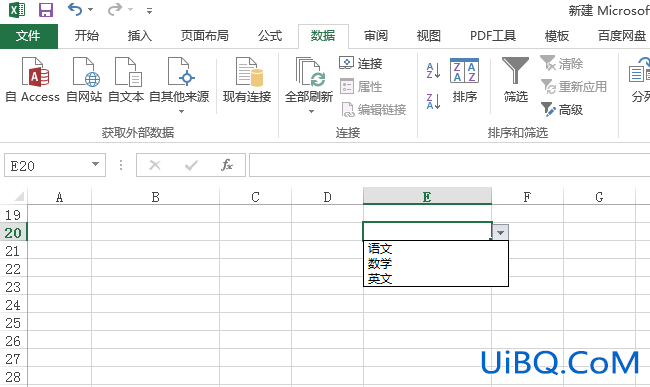This screenshot has width=650, height=387.
Task: Open the 排序 dialog
Action: [465, 81]
